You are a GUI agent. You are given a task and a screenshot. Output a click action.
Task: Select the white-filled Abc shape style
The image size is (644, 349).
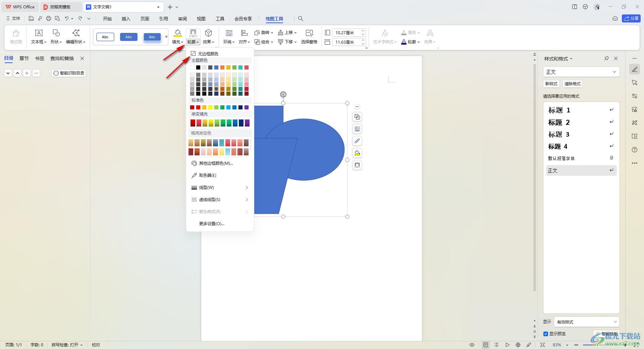(105, 37)
